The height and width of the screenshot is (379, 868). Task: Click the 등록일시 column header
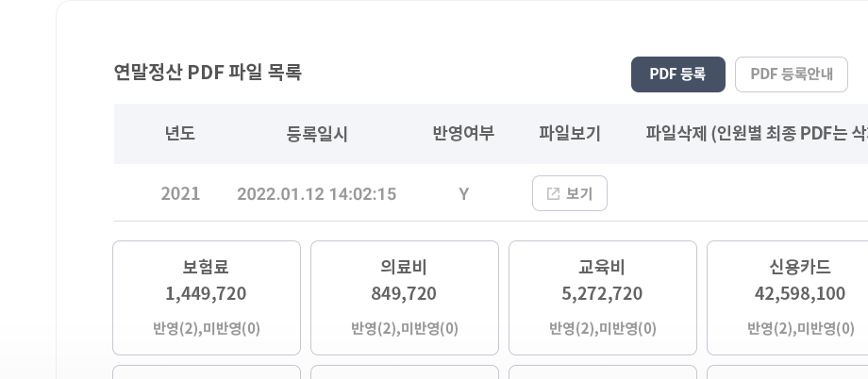317,133
